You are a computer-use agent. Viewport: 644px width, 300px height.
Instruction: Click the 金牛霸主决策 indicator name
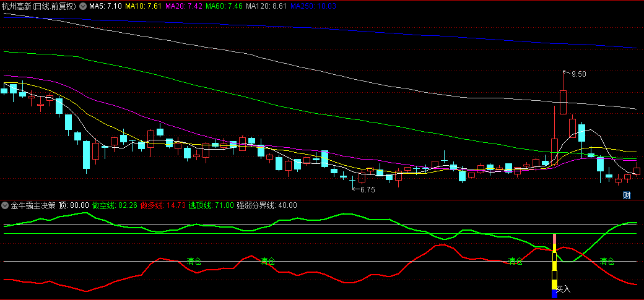point(33,205)
